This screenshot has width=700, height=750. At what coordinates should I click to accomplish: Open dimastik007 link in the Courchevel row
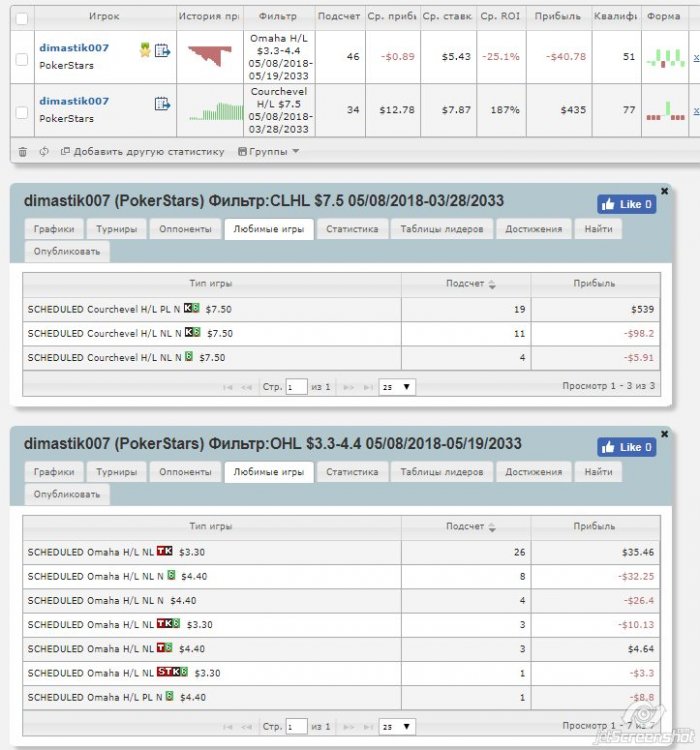[x=74, y=101]
